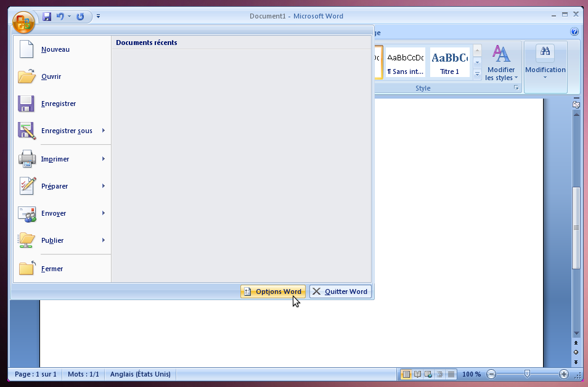This screenshot has height=387, width=588.
Task: Click the Redo icon in Quick Access toolbar
Action: point(80,17)
